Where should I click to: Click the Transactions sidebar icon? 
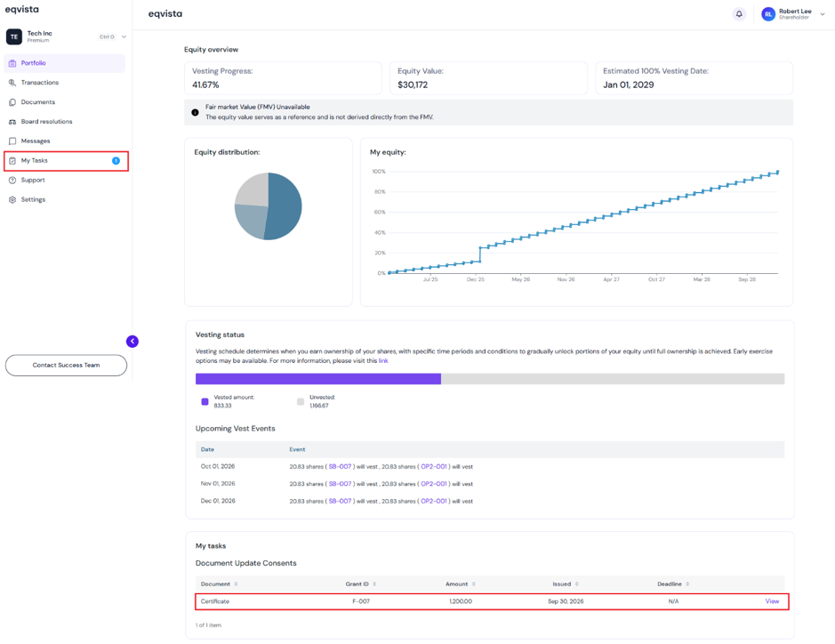coord(12,83)
